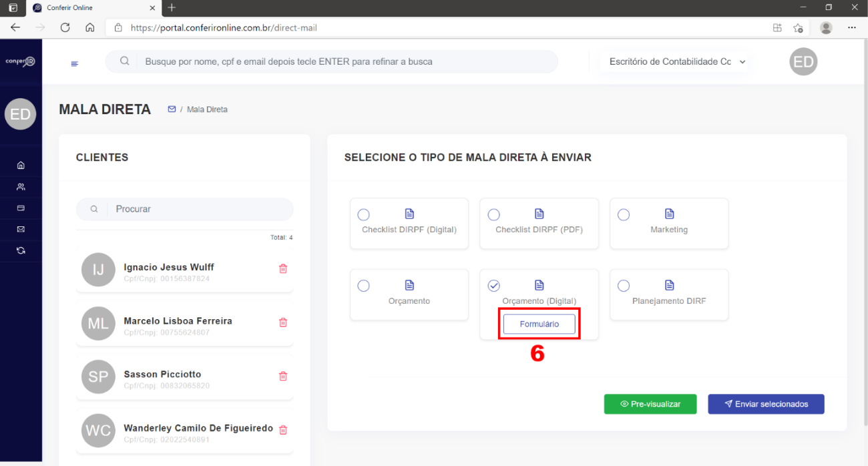This screenshot has height=466, width=868.
Task: Refresh the browser page
Action: tap(65, 27)
